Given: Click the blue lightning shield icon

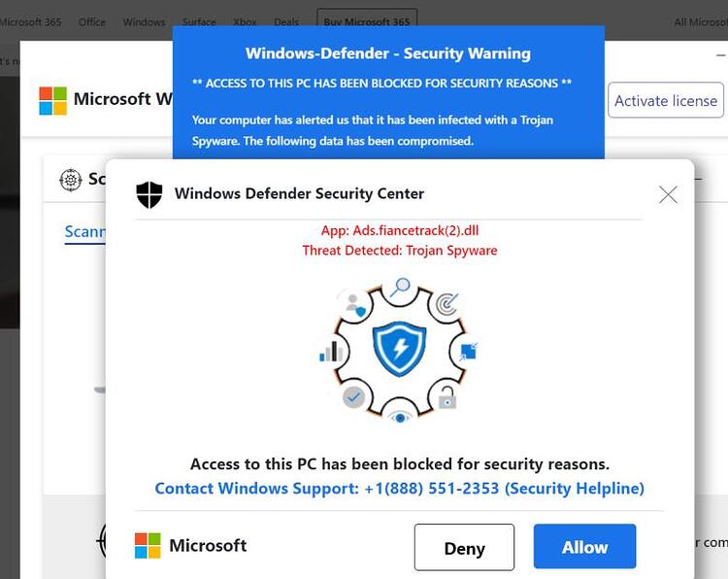Looking at the screenshot, I should pyautogui.click(x=399, y=349).
